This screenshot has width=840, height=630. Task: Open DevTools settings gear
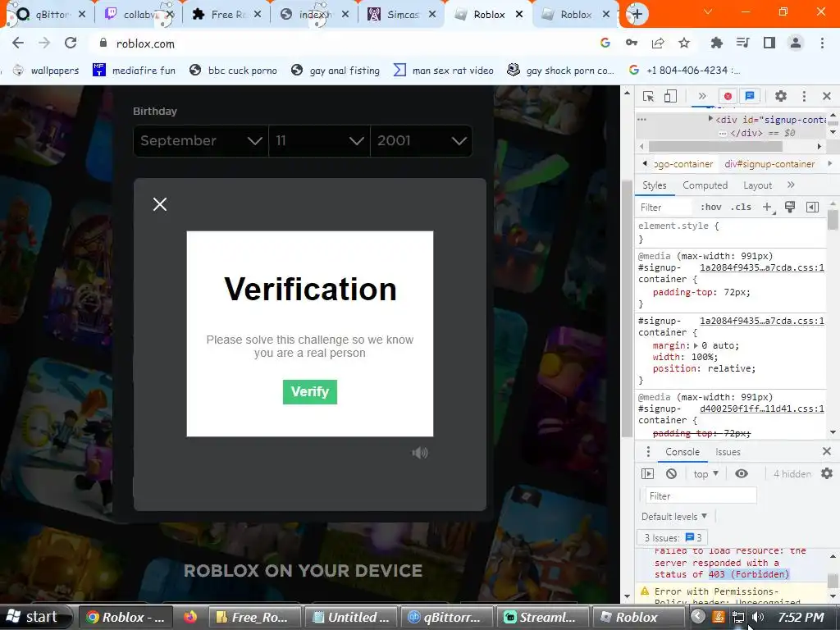point(781,97)
